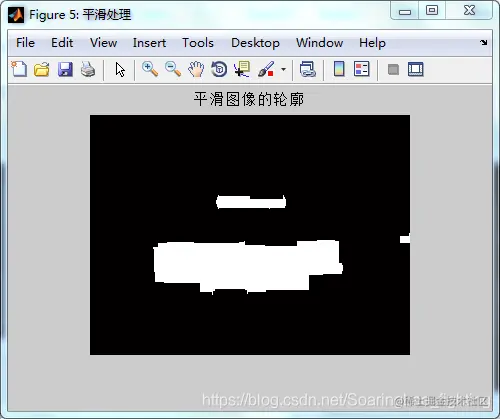This screenshot has width=500, height=419.
Task: Insert a colorbar using the toolbar icon
Action: point(339,69)
